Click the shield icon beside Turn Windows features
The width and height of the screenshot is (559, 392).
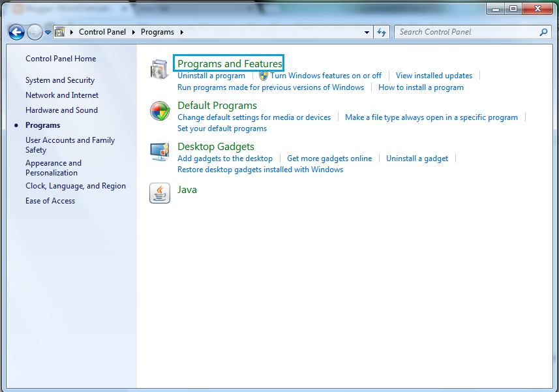(263, 76)
